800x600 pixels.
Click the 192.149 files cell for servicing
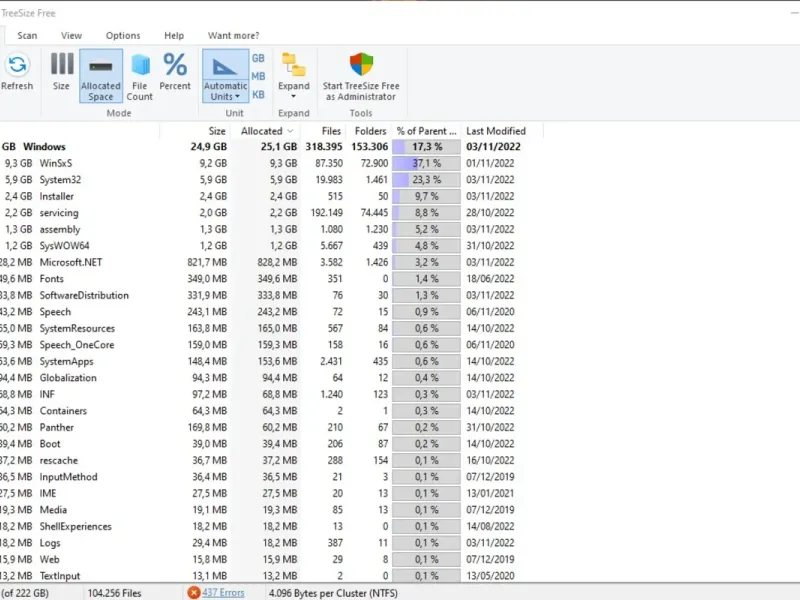point(327,213)
